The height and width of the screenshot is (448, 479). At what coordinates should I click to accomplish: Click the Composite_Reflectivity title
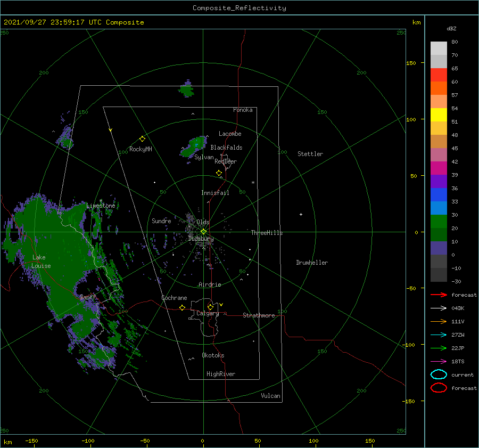[240, 8]
